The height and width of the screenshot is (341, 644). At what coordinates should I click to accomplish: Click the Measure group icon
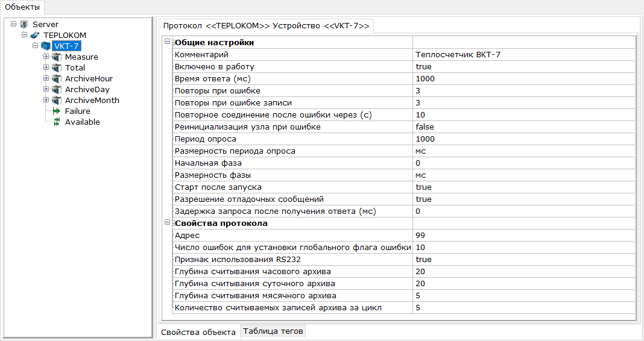tap(57, 57)
